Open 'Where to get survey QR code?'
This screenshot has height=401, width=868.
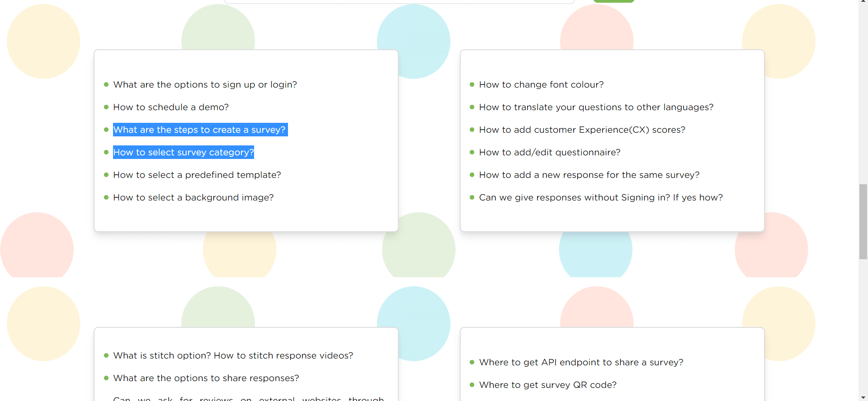pyautogui.click(x=548, y=385)
